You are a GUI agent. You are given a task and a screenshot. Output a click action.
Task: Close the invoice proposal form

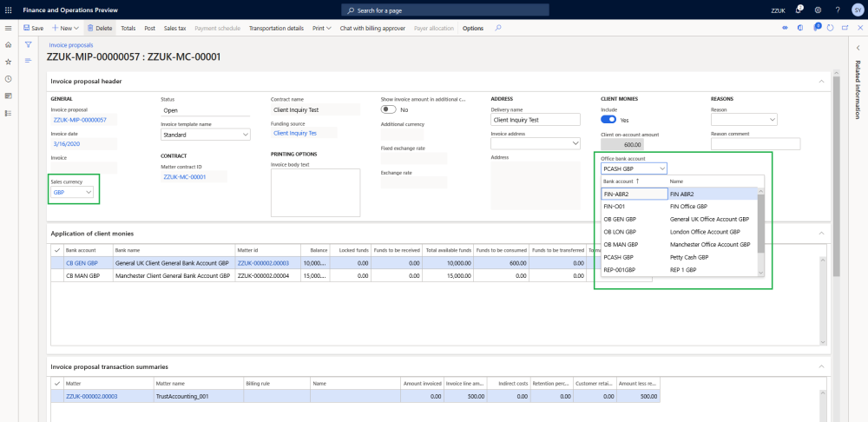click(859, 28)
